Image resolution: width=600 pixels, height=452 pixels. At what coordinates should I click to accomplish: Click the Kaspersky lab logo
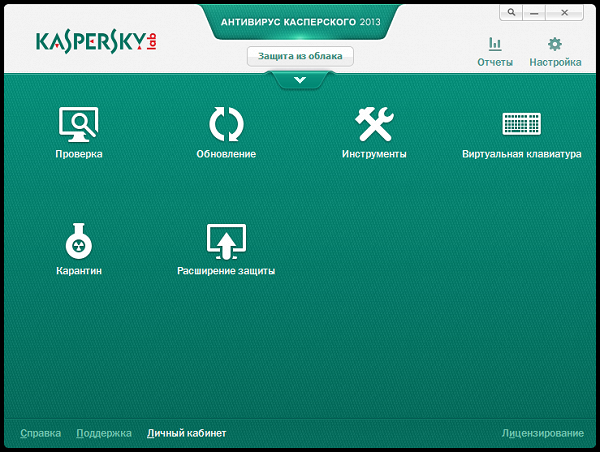[96, 42]
